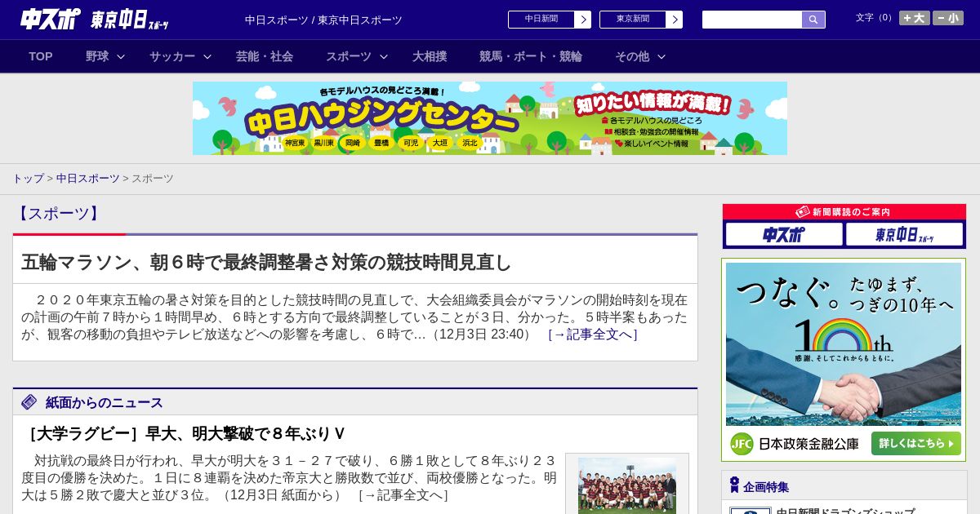980x514 pixels.
Task: Click the 東京中日スポーツ subscription button in sidebar
Action: coord(904,235)
